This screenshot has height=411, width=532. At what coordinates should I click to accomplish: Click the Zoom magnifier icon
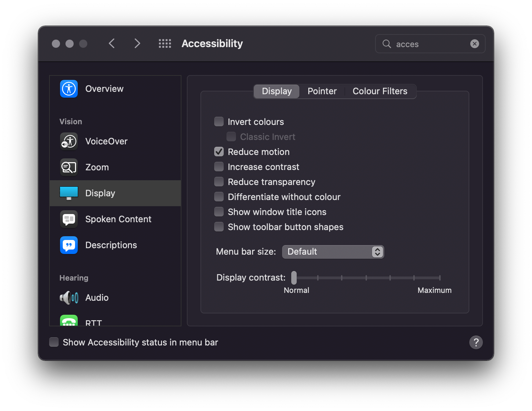(69, 167)
